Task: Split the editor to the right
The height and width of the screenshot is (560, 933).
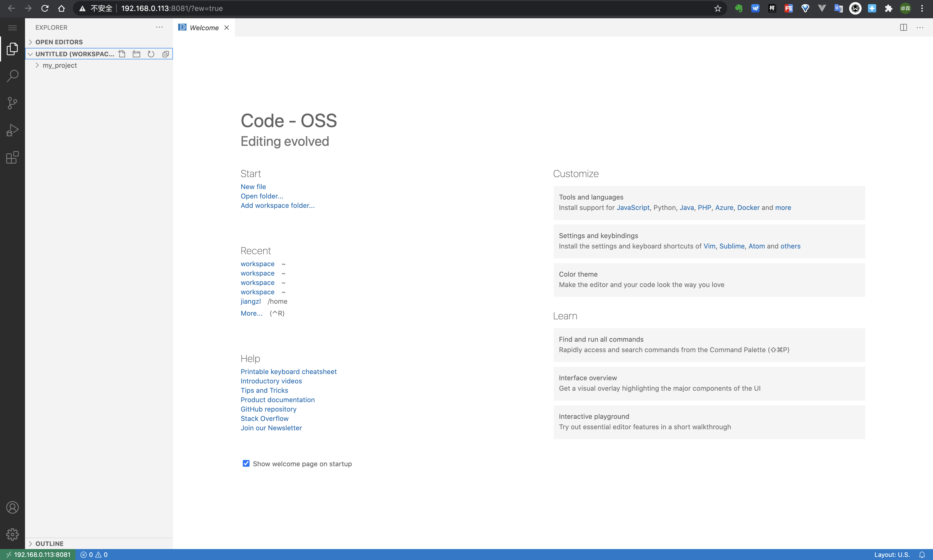Action: (903, 28)
